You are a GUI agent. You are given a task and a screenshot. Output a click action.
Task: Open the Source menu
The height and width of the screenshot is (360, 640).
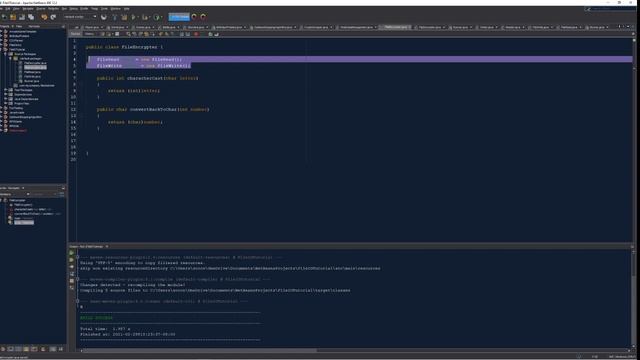point(41,9)
